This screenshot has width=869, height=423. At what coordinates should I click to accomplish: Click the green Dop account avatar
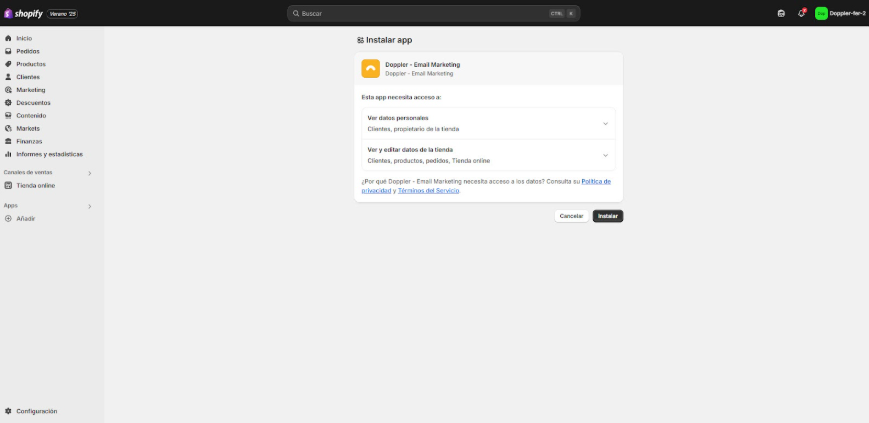[x=821, y=13]
